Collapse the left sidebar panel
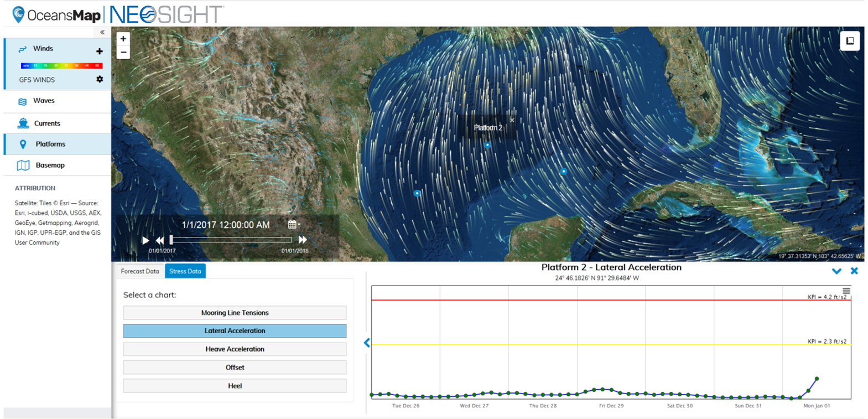868x419 pixels. point(102,32)
